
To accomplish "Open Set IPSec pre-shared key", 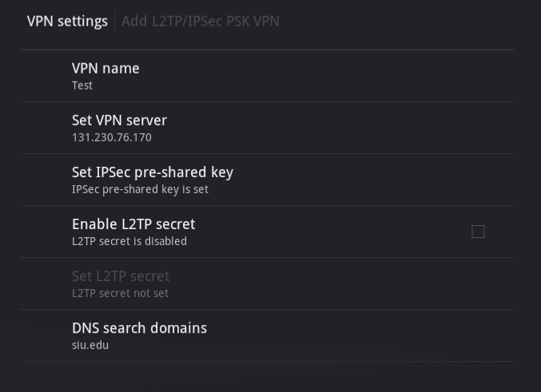I will [268, 180].
